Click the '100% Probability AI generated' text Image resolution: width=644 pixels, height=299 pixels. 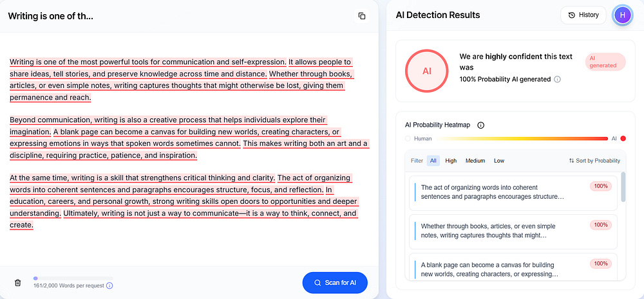(x=505, y=79)
